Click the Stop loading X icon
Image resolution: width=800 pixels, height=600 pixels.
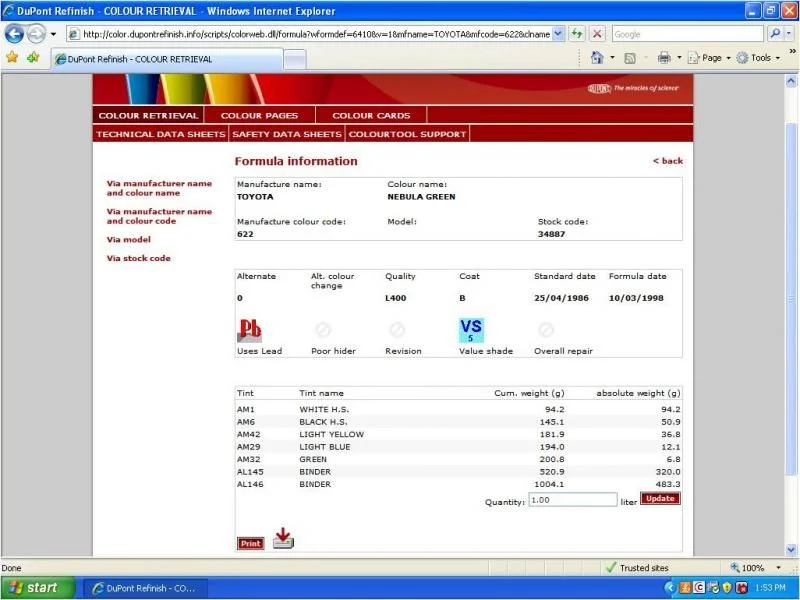pyautogui.click(x=597, y=33)
